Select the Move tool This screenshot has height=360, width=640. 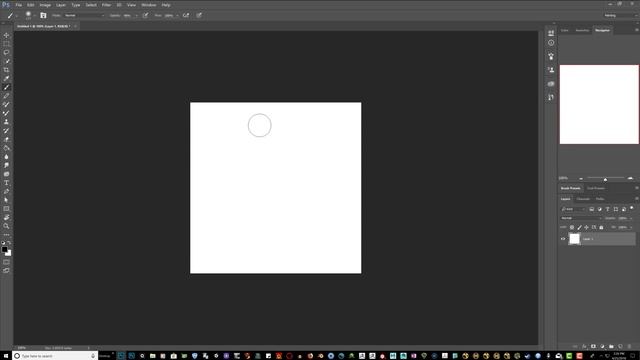pyautogui.click(x=6, y=35)
